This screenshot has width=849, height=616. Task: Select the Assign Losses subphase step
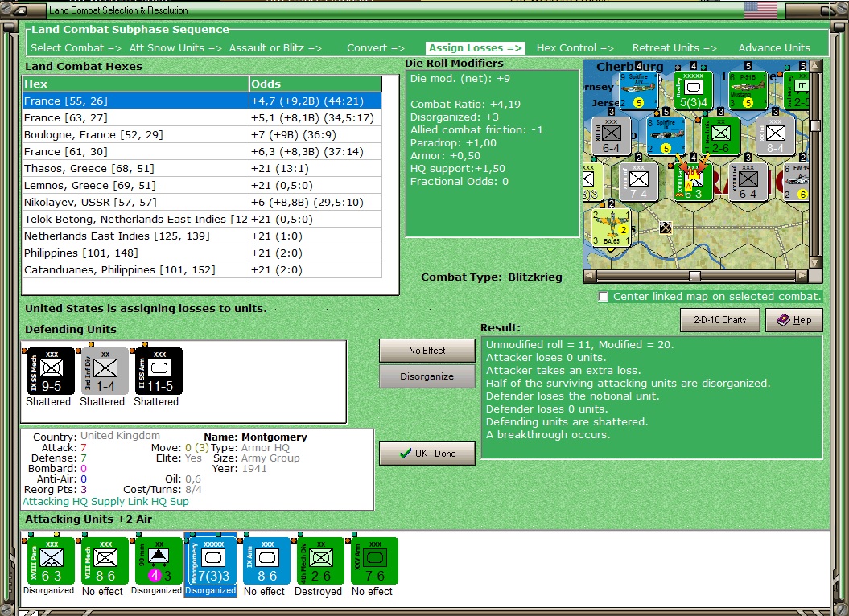pyautogui.click(x=476, y=47)
